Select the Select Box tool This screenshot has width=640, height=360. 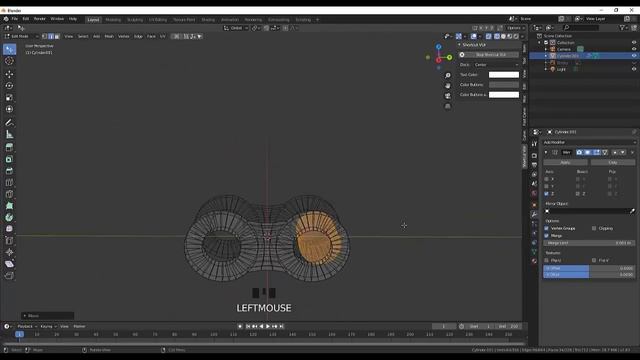pyautogui.click(x=9, y=49)
